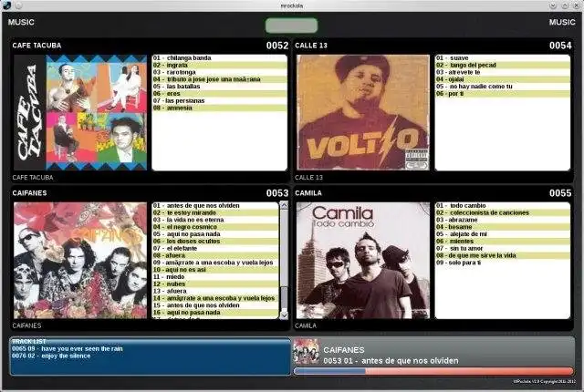Select track '08 - afuera'
This screenshot has width=584, height=392.
click(x=215, y=255)
